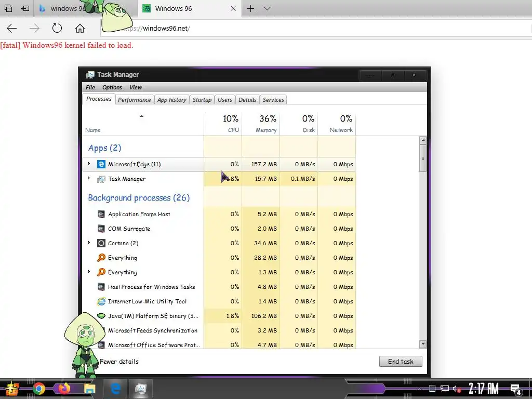Open a new browser tab with plus
The height and width of the screenshot is (399, 532).
pyautogui.click(x=250, y=8)
